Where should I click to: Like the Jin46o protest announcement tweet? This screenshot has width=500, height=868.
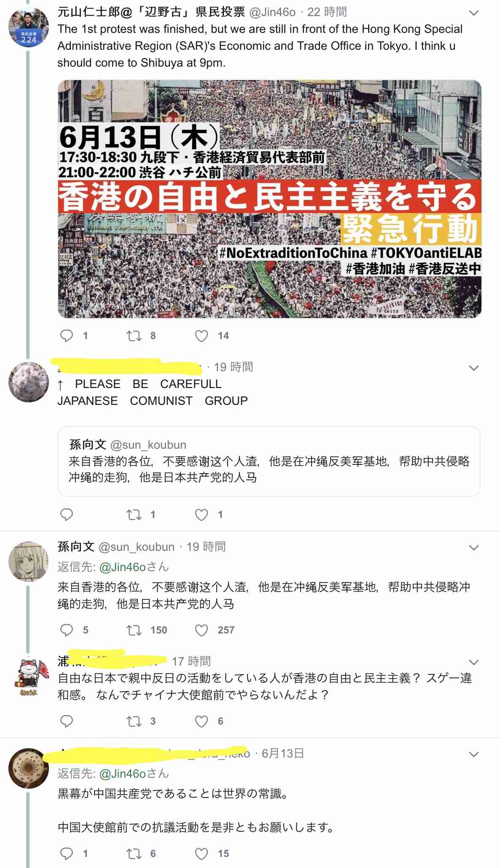point(202,336)
